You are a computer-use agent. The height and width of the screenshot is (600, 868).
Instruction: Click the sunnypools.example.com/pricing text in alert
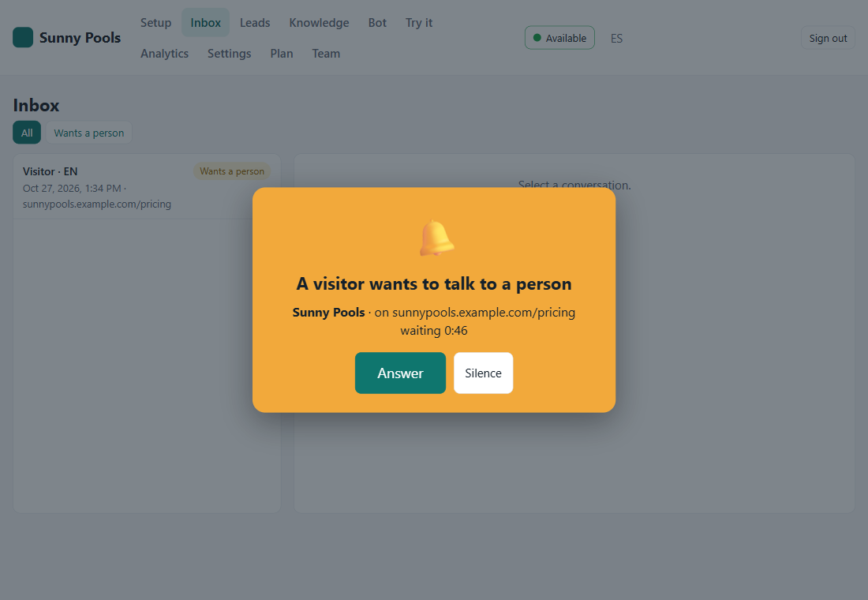[483, 313]
